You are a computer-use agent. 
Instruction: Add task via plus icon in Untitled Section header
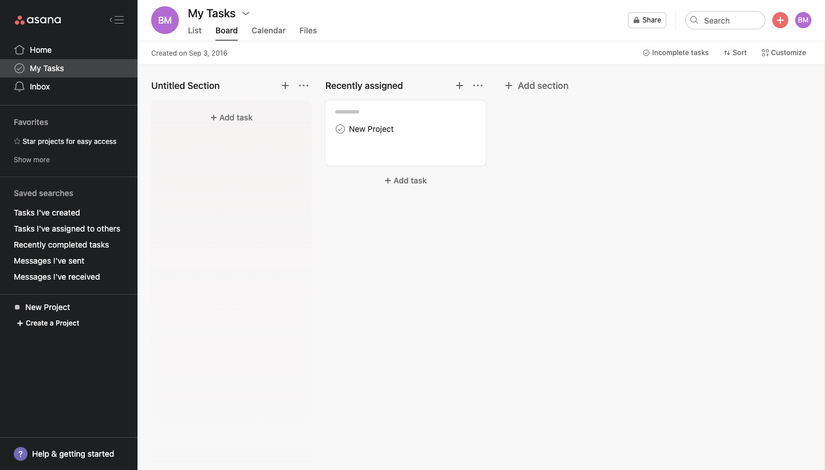pos(285,85)
